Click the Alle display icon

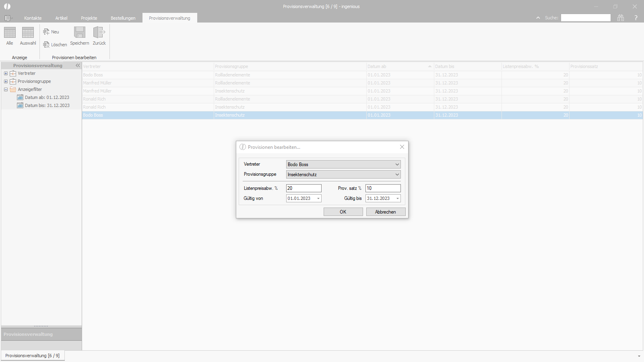tap(10, 33)
